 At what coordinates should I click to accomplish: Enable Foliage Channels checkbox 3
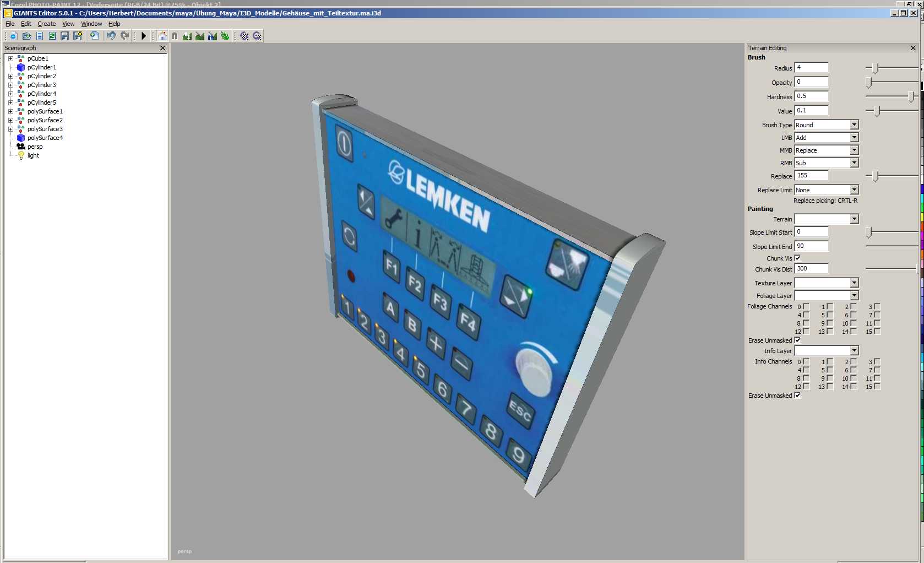[x=877, y=306]
